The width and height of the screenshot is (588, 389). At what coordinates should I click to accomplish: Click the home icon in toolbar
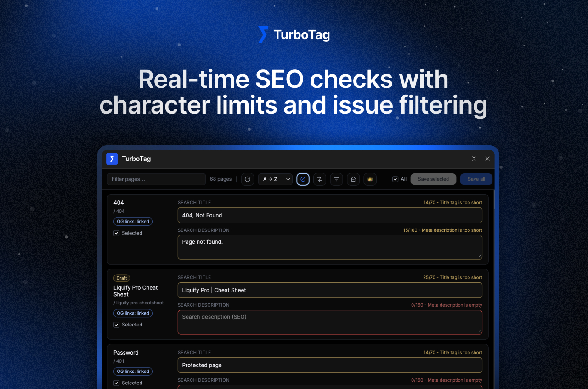coord(353,179)
